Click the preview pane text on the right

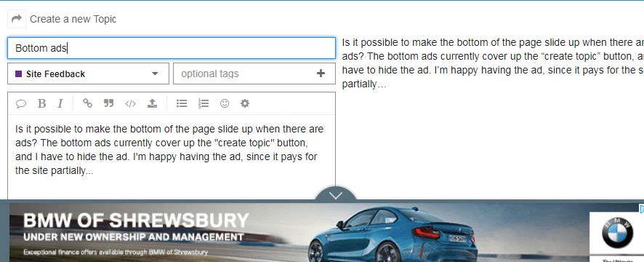tap(493, 63)
